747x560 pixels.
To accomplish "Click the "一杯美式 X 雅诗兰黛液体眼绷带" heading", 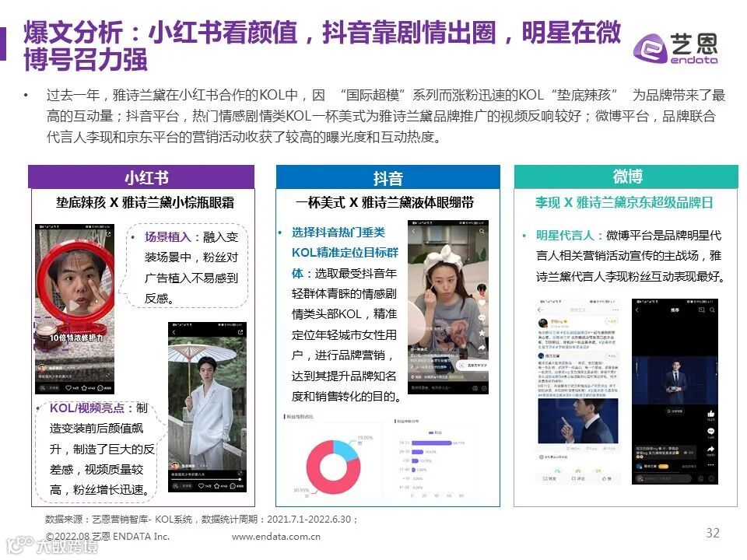I will click(384, 203).
